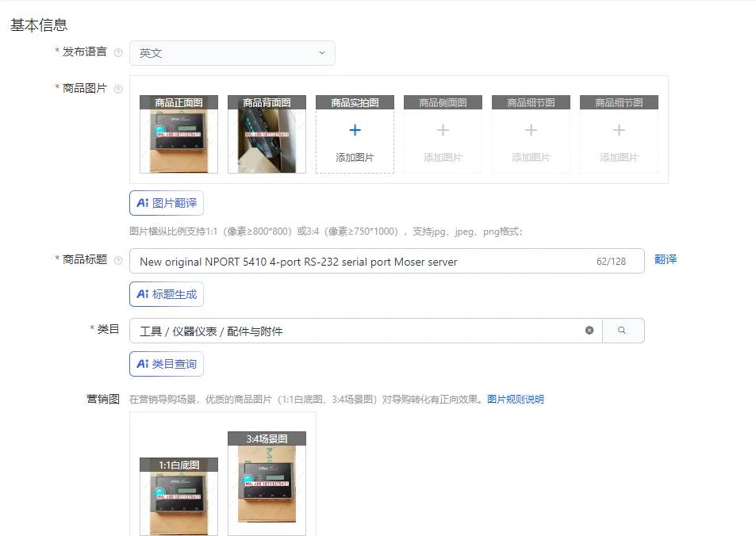The height and width of the screenshot is (536, 756).
Task: Click the 翻译 link beside title
Action: (x=666, y=260)
